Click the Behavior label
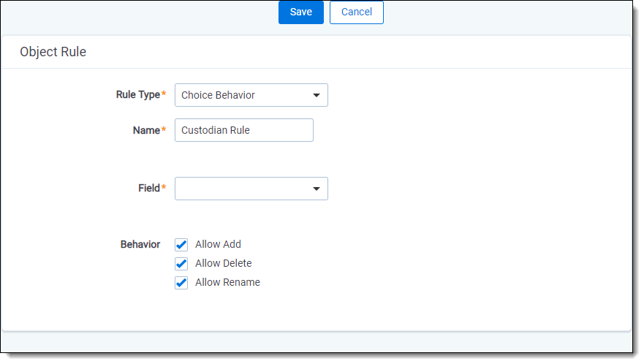The image size is (644, 364). click(x=140, y=244)
